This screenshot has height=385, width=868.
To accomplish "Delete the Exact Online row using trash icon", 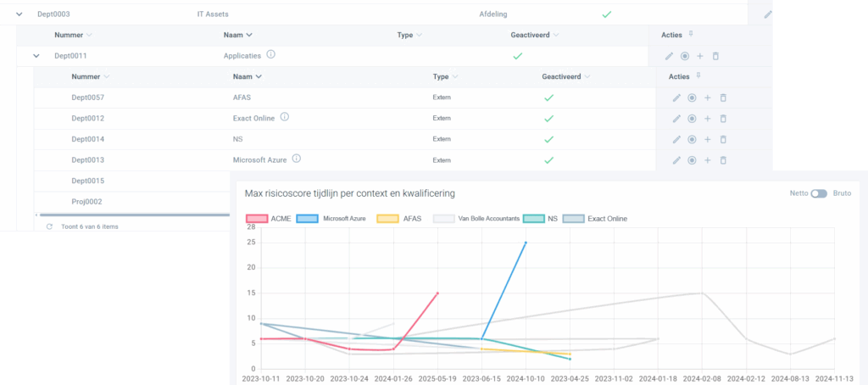I will point(723,119).
